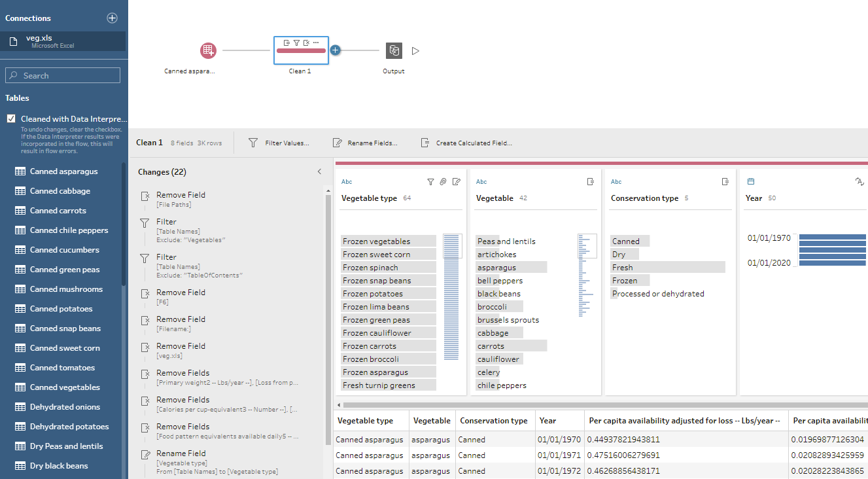Click the Fresh value bar in Conservation type
Screen dimensions: 868x479
(668, 268)
